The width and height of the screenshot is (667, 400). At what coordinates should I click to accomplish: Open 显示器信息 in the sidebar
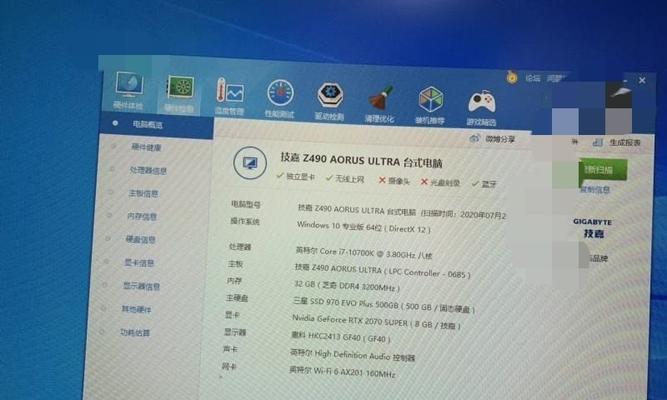(x=141, y=286)
